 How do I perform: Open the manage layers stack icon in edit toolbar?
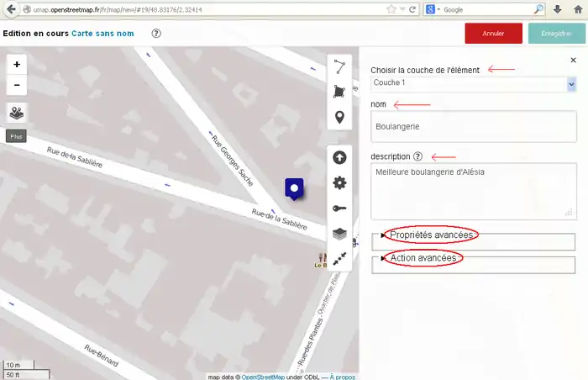[x=339, y=234]
